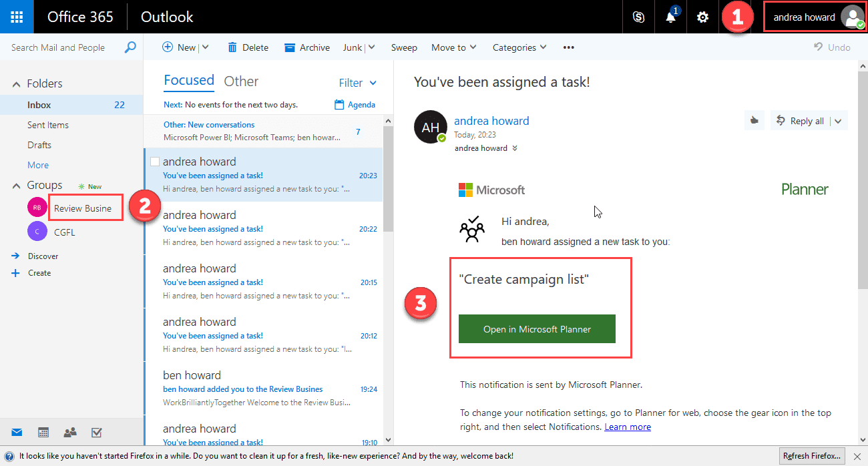The image size is (868, 466).
Task: Expand recipient details chevron
Action: 514,148
